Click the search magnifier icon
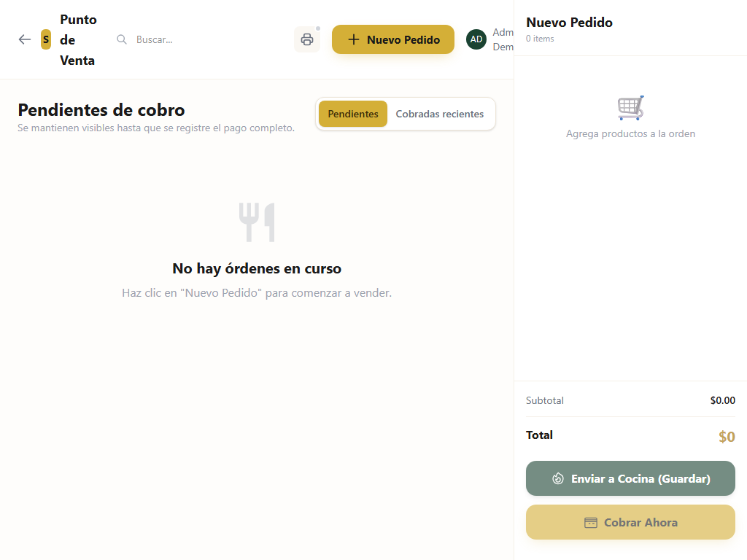The image size is (747, 560). tap(122, 39)
